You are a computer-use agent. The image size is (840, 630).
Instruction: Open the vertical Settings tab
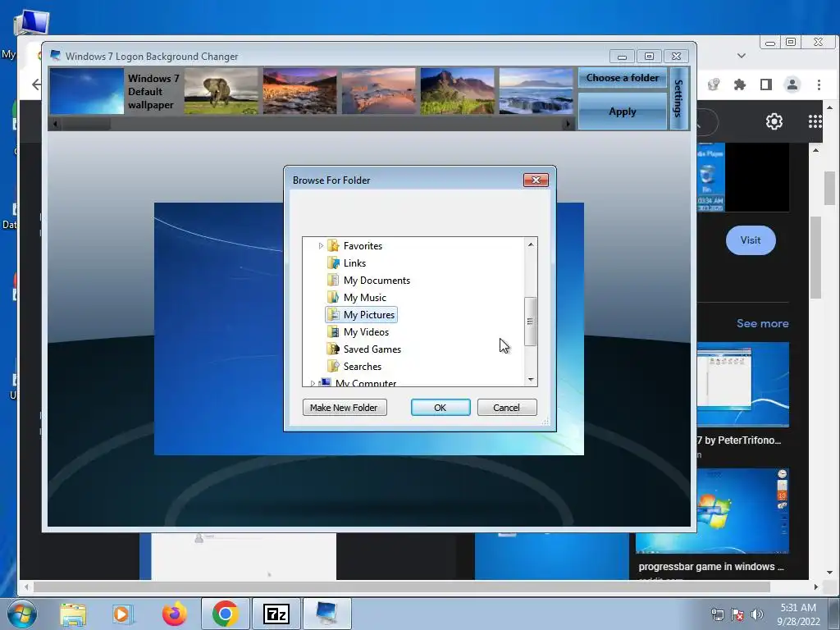[x=678, y=98]
